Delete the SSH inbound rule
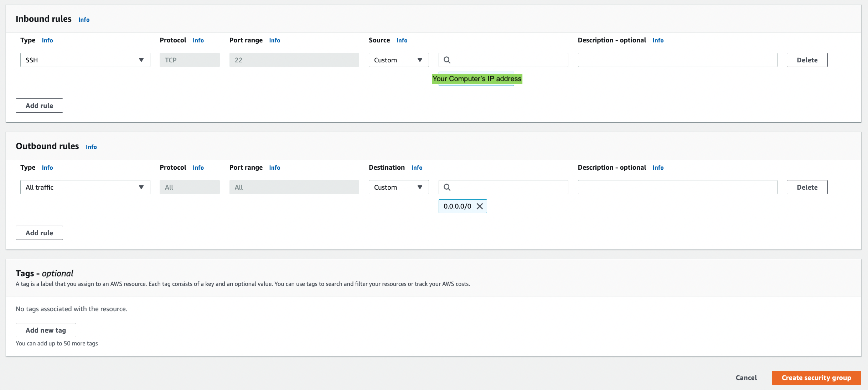This screenshot has width=868, height=390. tap(807, 60)
